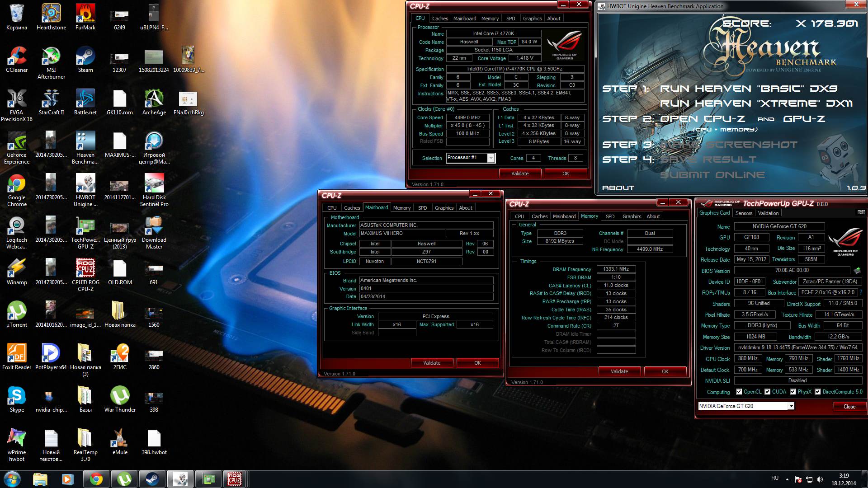
Task: Select the Steam desktop shortcut
Action: pyautogui.click(x=85, y=59)
